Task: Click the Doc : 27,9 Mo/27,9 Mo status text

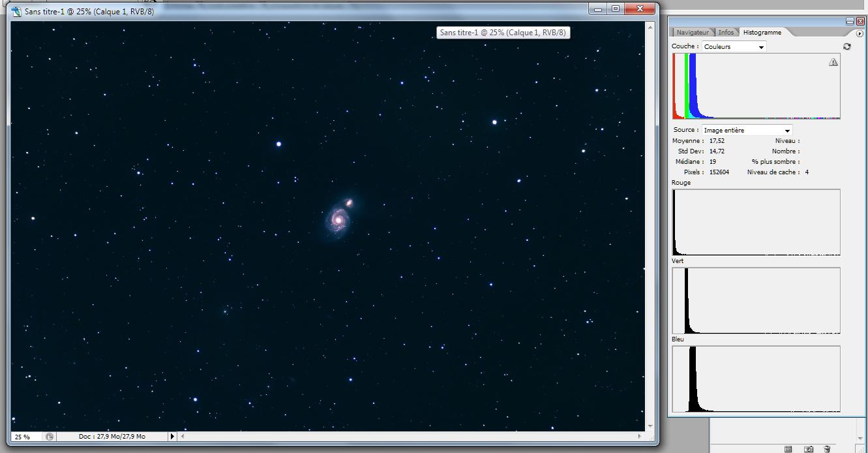Action: (x=112, y=437)
